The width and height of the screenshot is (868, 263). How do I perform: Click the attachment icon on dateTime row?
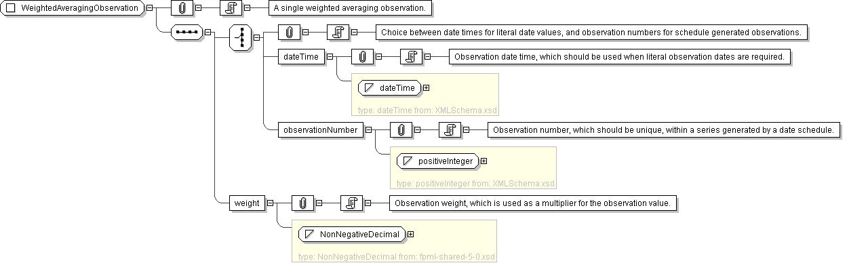point(362,57)
